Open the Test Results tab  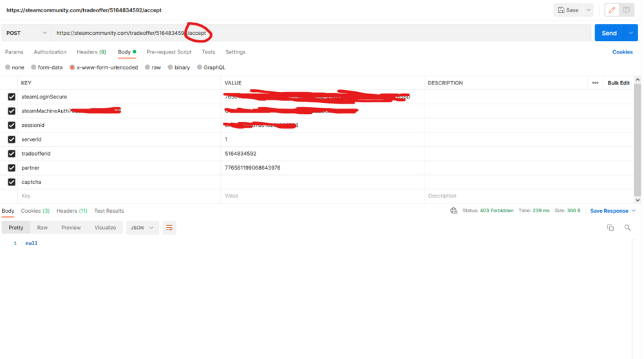109,211
